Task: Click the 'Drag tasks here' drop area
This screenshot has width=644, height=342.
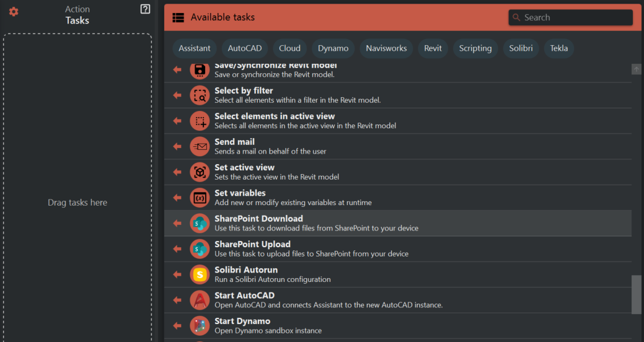Action: [77, 188]
